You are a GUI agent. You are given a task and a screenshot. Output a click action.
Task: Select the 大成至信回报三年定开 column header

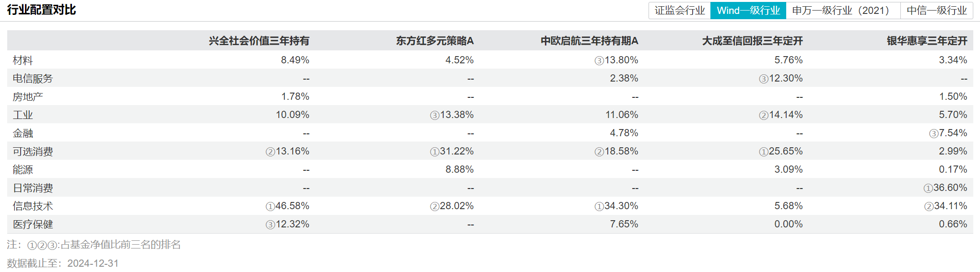pos(752,41)
